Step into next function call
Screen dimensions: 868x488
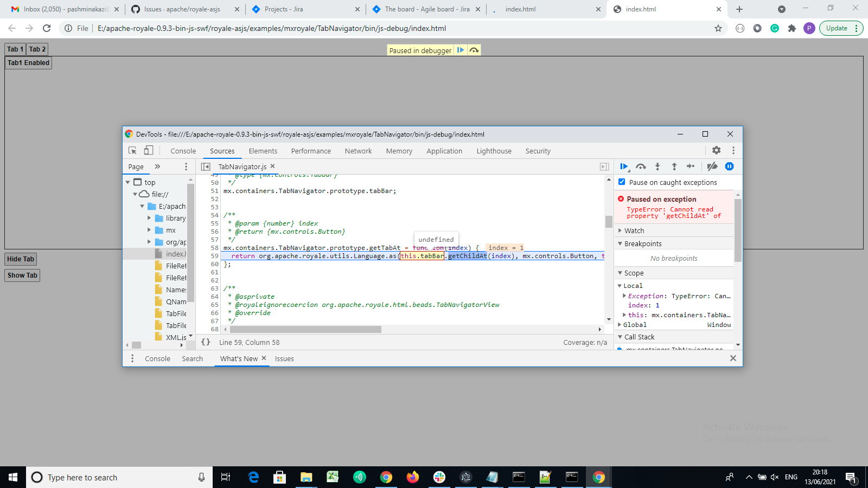(x=658, y=166)
